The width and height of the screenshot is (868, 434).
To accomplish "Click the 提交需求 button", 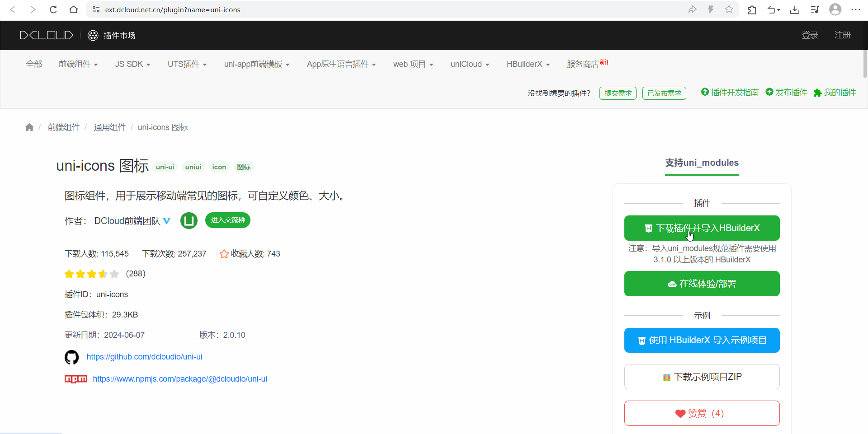I will tap(618, 93).
